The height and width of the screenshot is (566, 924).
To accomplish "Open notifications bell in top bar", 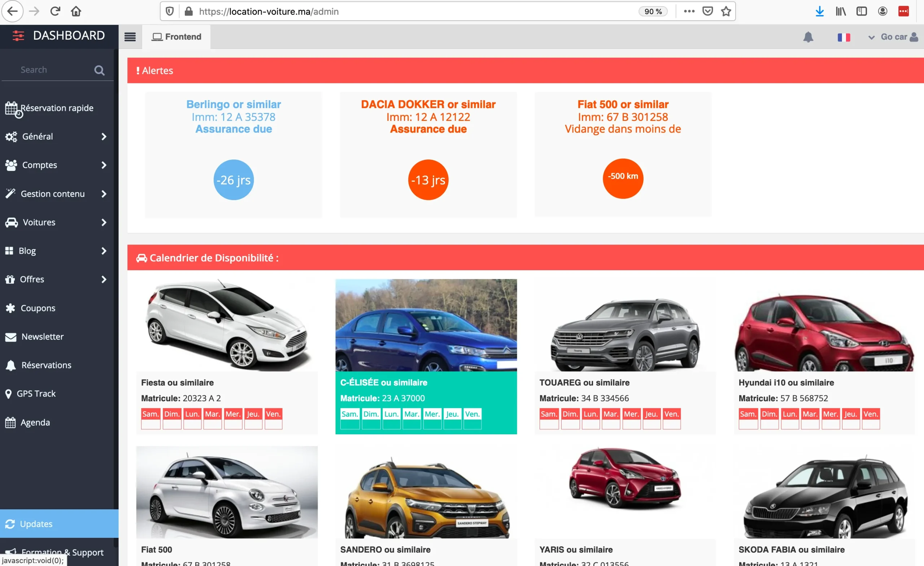I will pyautogui.click(x=808, y=37).
